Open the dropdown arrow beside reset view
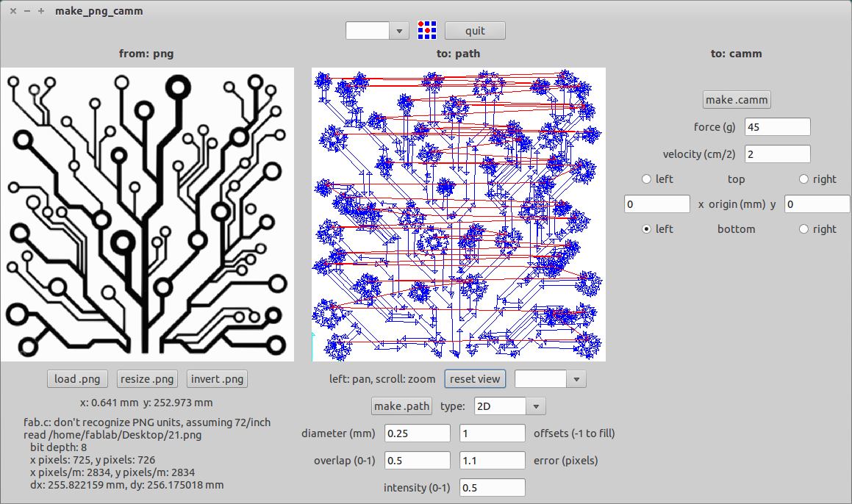The width and height of the screenshot is (852, 504). (x=576, y=379)
